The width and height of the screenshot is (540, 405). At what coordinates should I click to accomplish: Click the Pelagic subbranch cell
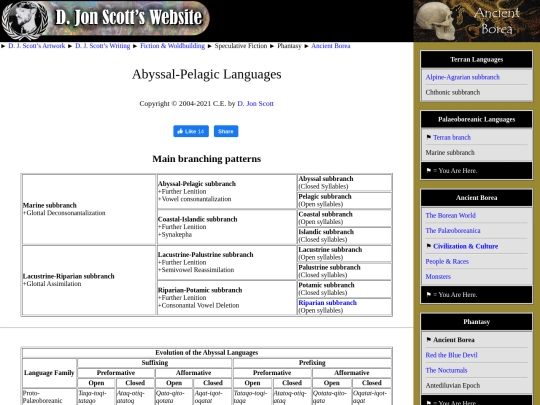coord(344,200)
